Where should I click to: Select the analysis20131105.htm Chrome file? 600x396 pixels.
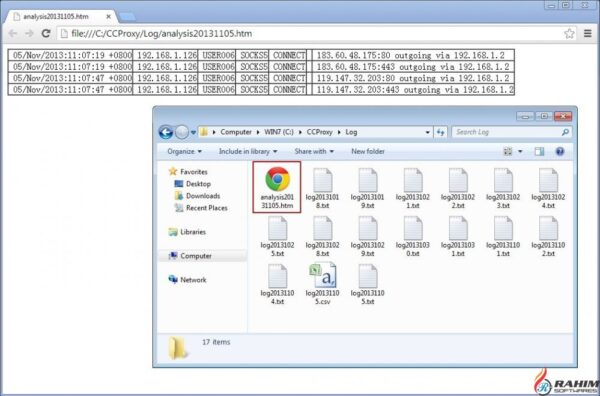(277, 187)
